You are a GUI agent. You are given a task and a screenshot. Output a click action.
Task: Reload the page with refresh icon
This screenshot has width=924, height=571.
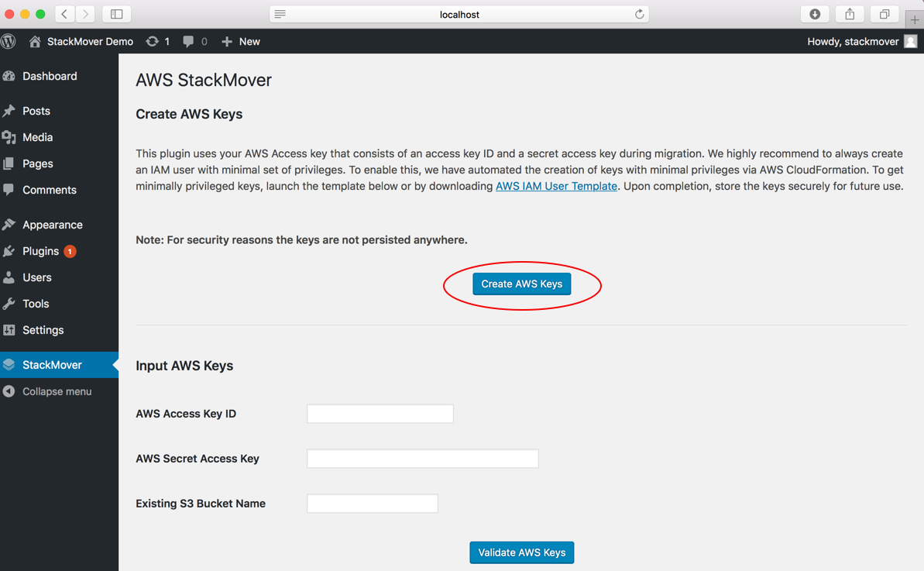pyautogui.click(x=640, y=14)
